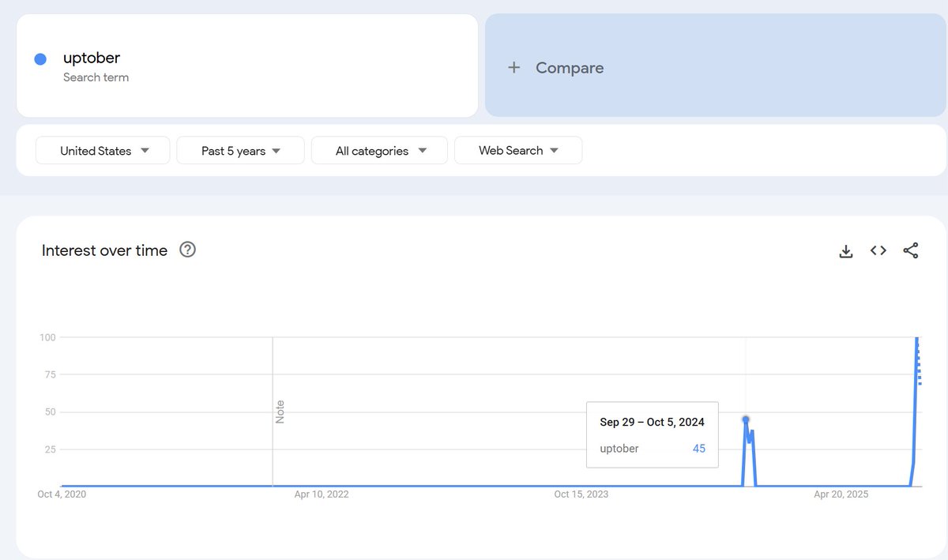This screenshot has height=560, width=948.
Task: Click the Apr 20, 2025 axis label
Action: 841,494
